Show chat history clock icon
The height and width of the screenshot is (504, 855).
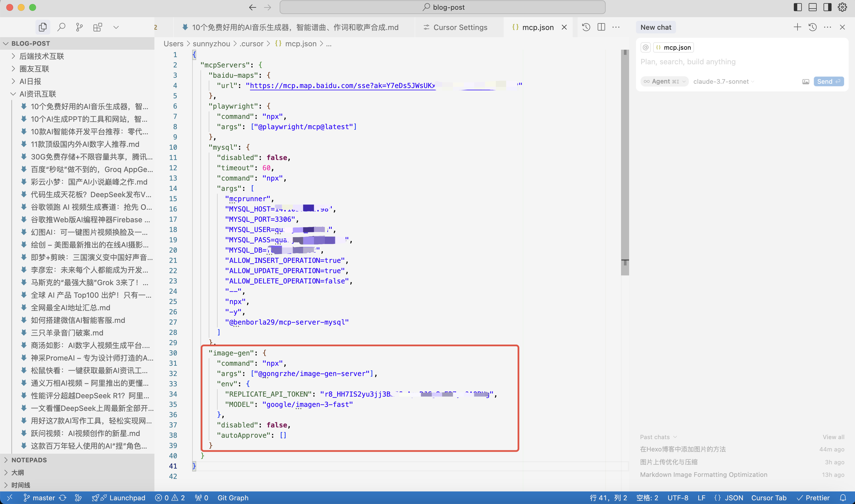click(812, 27)
